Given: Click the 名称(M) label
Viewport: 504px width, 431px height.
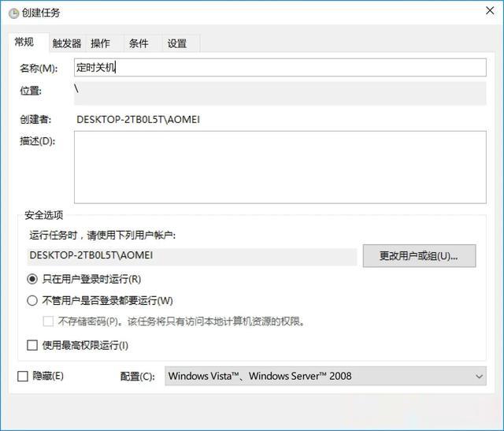Looking at the screenshot, I should coord(39,69).
